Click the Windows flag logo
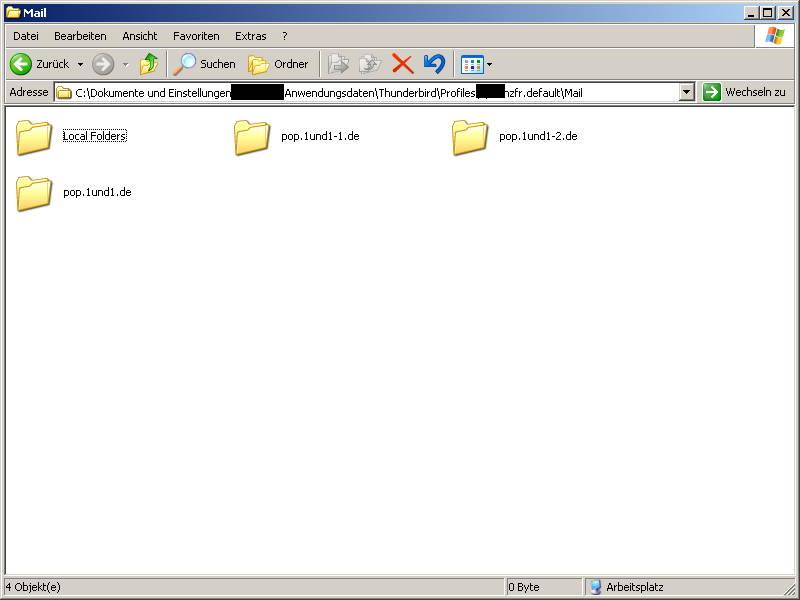 coord(774,36)
